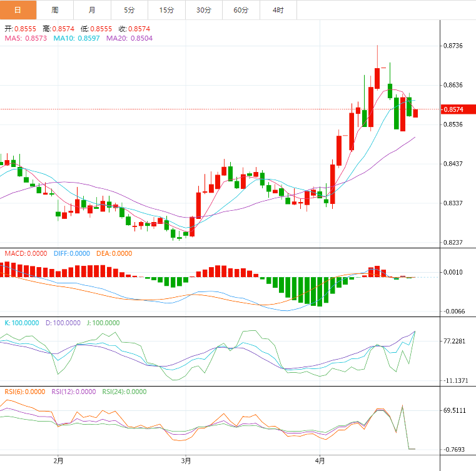Choose the 60分 timeframe tab
Viewport: 476px width, 471px height.
pyautogui.click(x=241, y=10)
